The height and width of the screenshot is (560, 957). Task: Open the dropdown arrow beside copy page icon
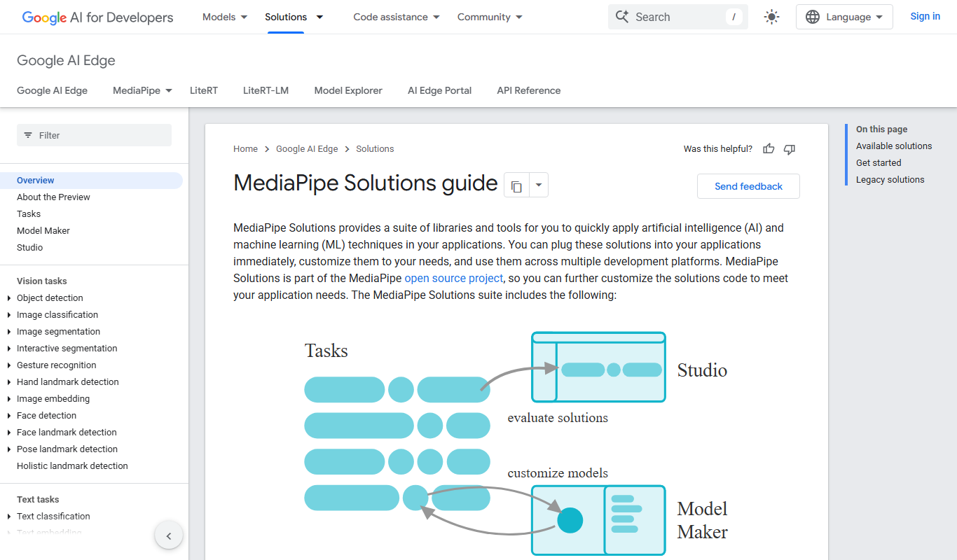(539, 185)
